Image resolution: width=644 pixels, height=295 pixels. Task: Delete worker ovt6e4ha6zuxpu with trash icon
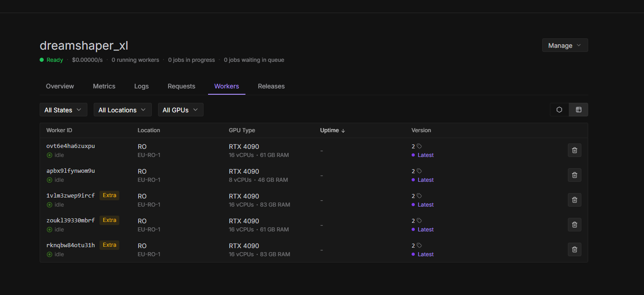click(x=574, y=150)
